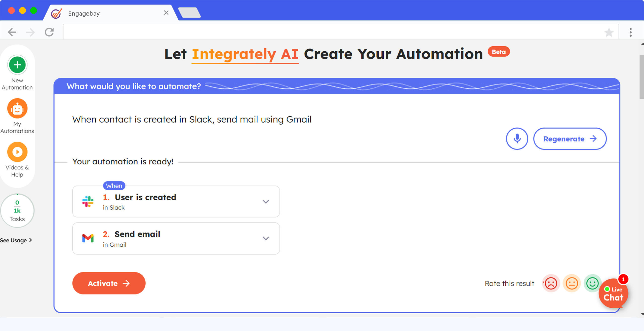The height and width of the screenshot is (331, 644).
Task: Click the 0/1k Tasks usage circle
Action: (x=17, y=211)
